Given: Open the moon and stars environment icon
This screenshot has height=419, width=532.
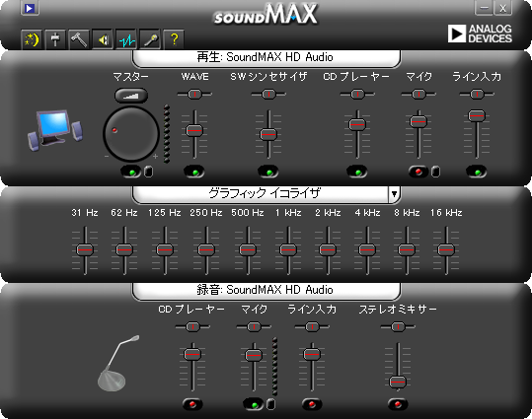Looking at the screenshot, I should (x=32, y=40).
